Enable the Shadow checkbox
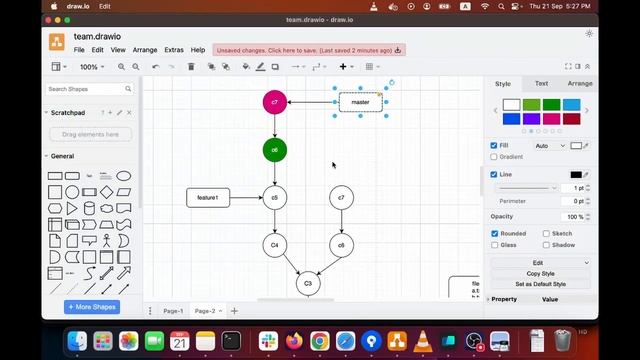The height and width of the screenshot is (360, 640). (546, 245)
